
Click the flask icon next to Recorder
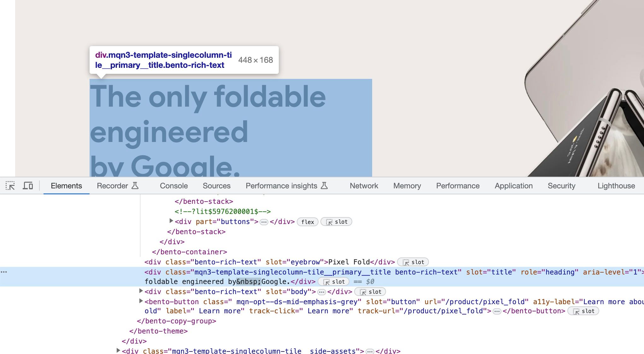pos(135,186)
